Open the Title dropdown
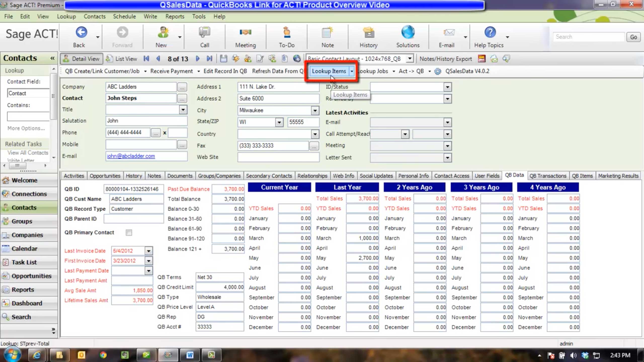This screenshot has width=644, height=362. click(183, 110)
